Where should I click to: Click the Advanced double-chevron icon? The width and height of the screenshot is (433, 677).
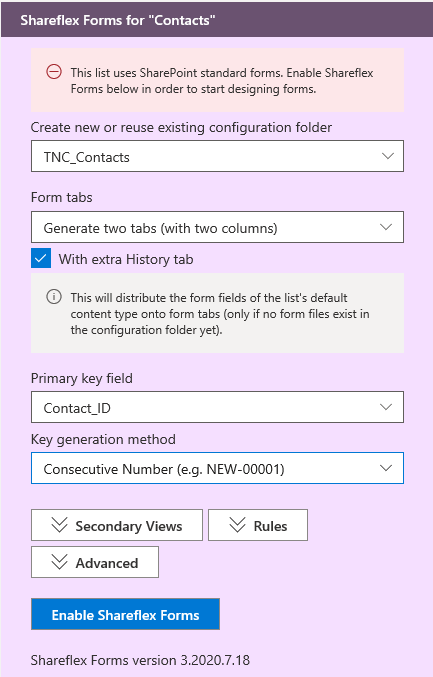tap(59, 562)
